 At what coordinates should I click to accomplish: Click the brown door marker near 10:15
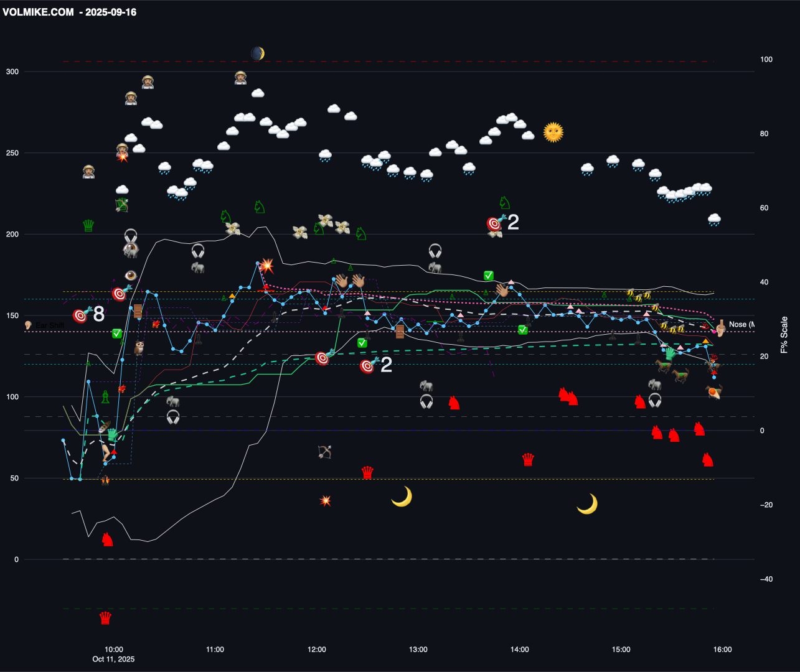138,312
